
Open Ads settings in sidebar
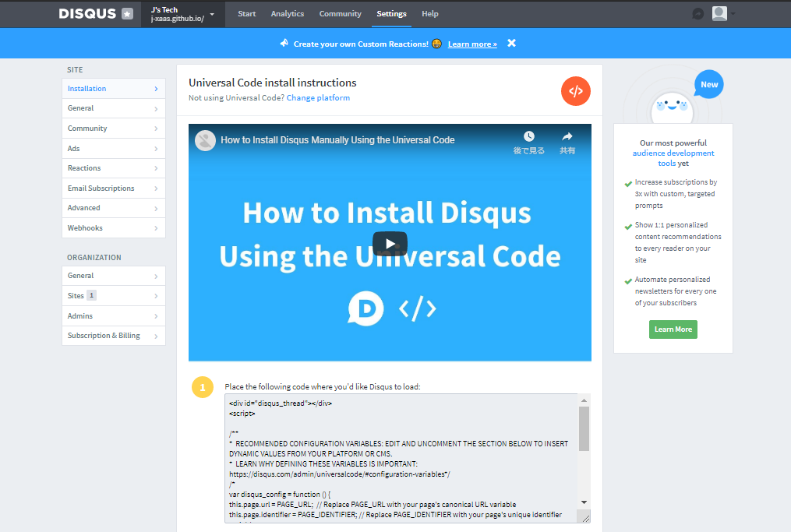114,148
